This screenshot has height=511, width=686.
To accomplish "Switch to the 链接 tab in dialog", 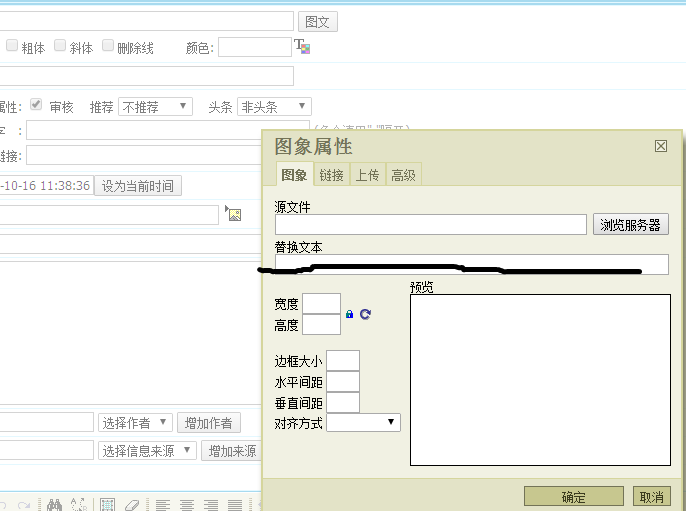I will coord(331,175).
